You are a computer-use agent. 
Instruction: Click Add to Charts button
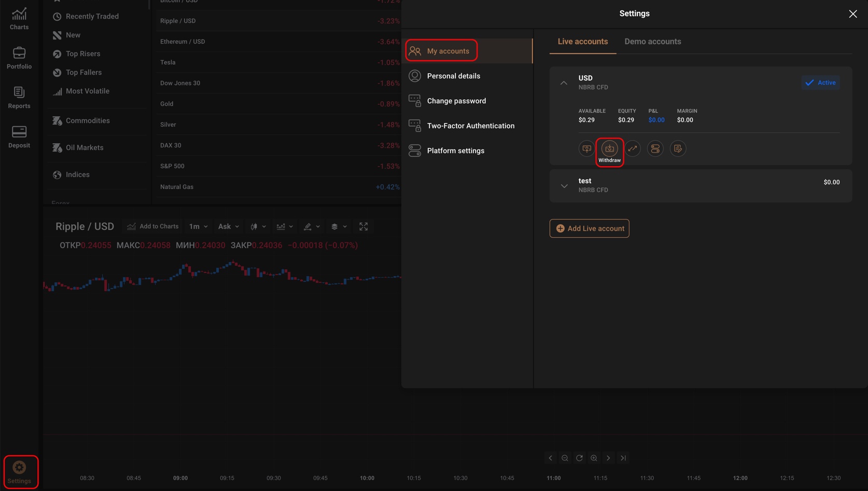coord(153,227)
